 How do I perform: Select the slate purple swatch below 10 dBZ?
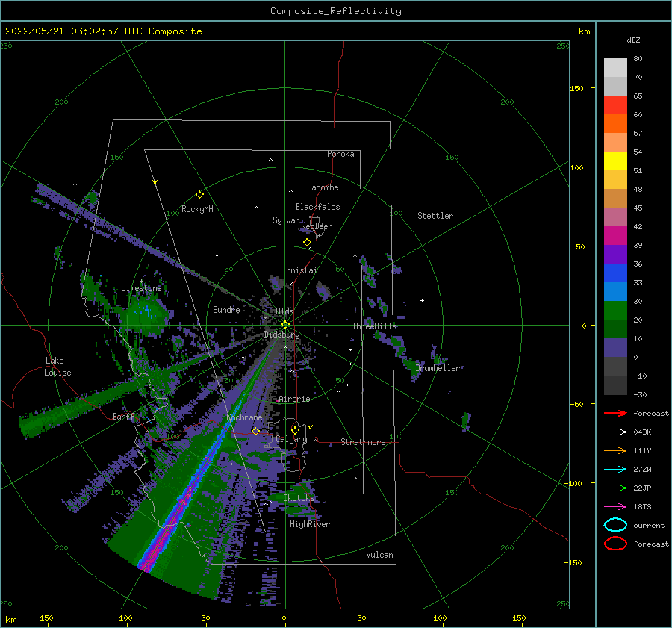(615, 347)
